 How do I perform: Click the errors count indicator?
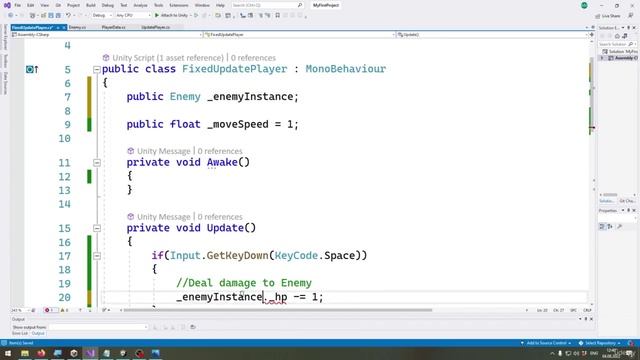click(x=51, y=310)
